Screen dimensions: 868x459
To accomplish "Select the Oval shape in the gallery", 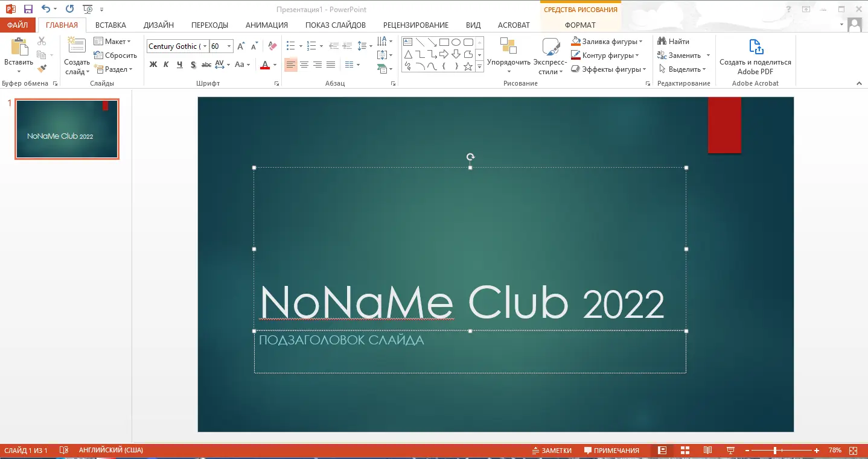I will point(456,42).
